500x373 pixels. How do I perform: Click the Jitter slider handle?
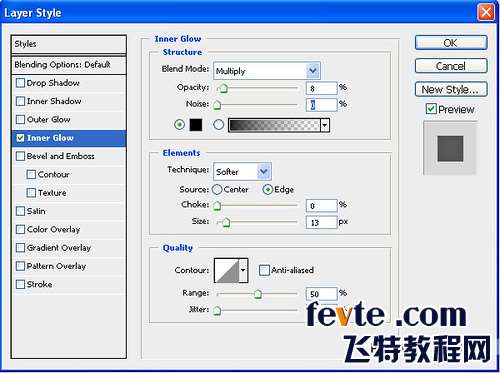coord(217,311)
